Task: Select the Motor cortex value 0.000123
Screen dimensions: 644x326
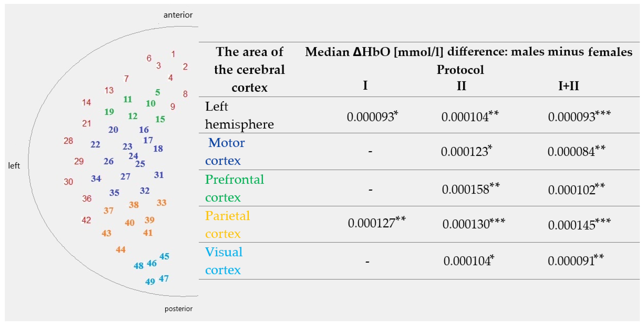Action: pyautogui.click(x=465, y=152)
